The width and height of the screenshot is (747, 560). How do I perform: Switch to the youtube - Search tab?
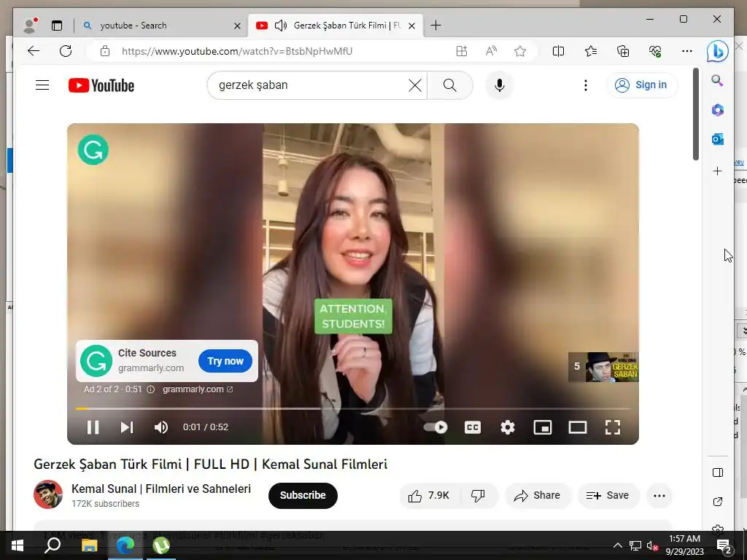tap(162, 26)
